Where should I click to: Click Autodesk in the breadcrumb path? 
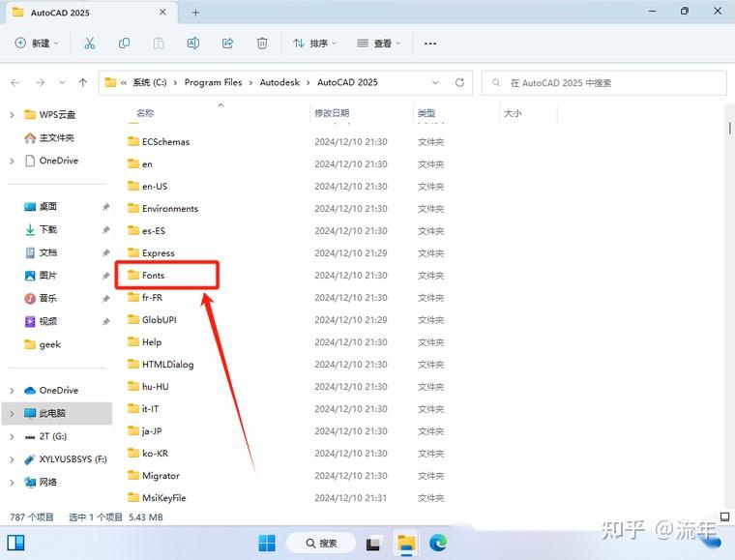(x=279, y=82)
